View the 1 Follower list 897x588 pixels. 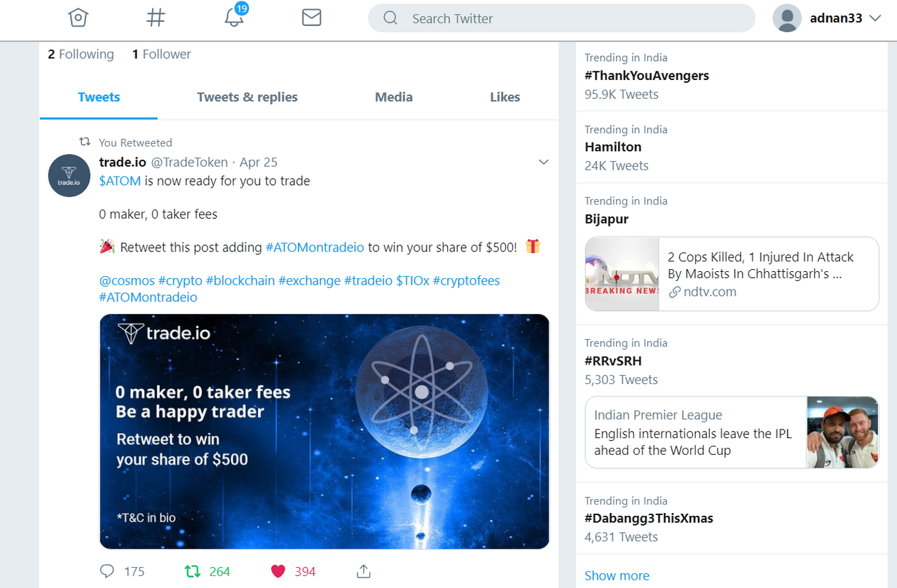161,54
